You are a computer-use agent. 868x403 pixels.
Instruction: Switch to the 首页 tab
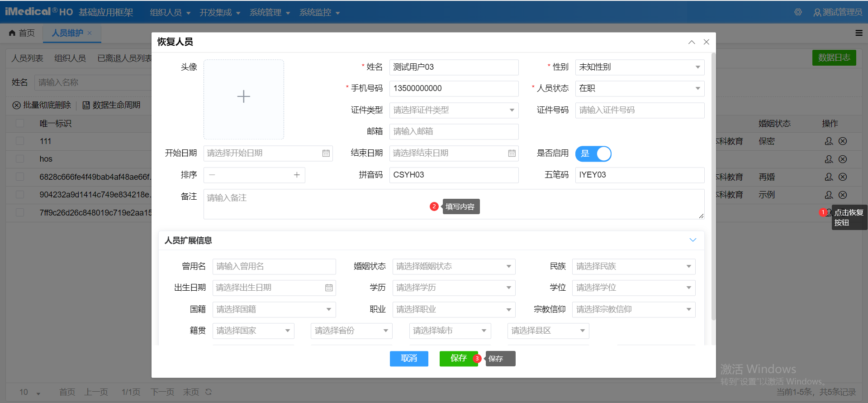[22, 33]
